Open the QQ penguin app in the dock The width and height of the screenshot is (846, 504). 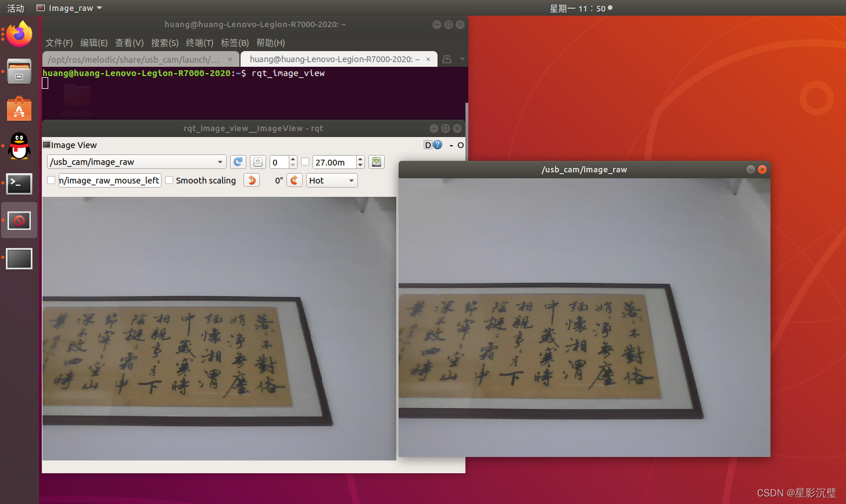coord(19,146)
